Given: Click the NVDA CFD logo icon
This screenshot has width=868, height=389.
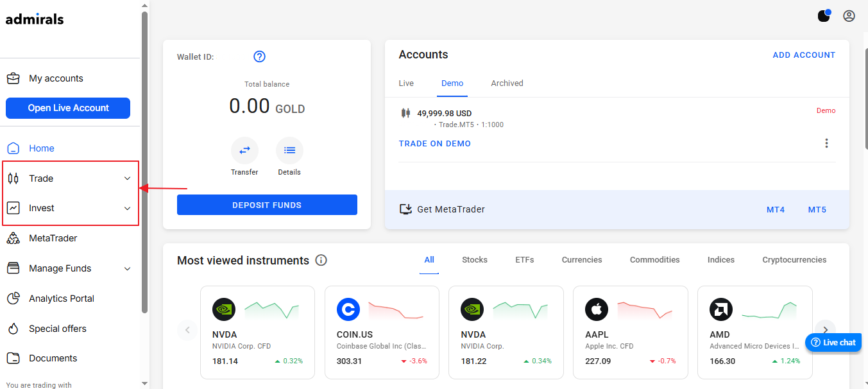Looking at the screenshot, I should tap(224, 309).
